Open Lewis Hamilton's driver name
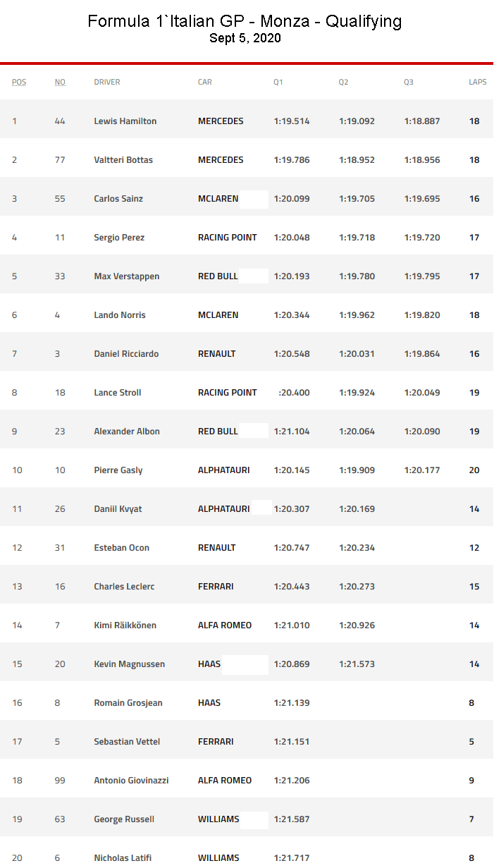This screenshot has width=494, height=868. (125, 121)
